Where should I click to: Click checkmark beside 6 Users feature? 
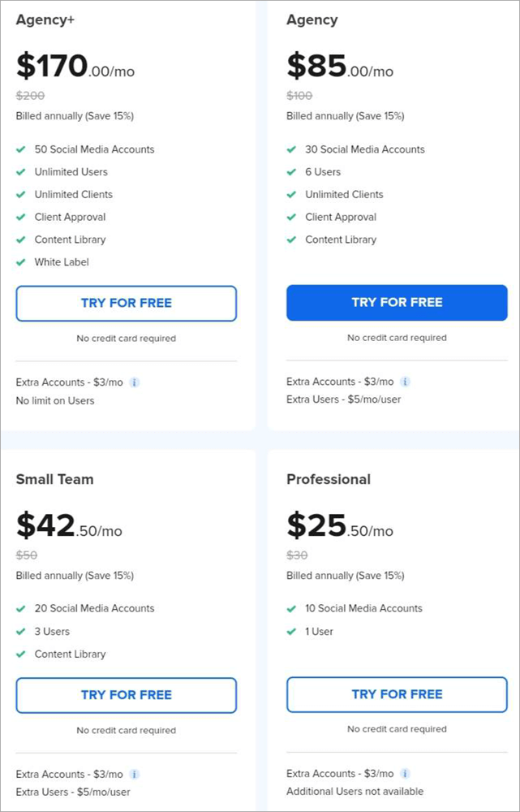(292, 172)
